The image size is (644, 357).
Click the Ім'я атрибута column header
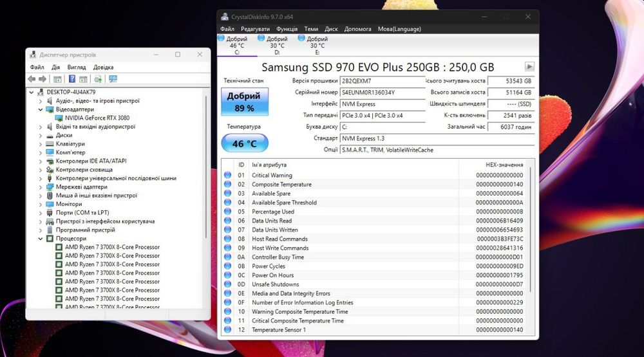[x=269, y=165]
